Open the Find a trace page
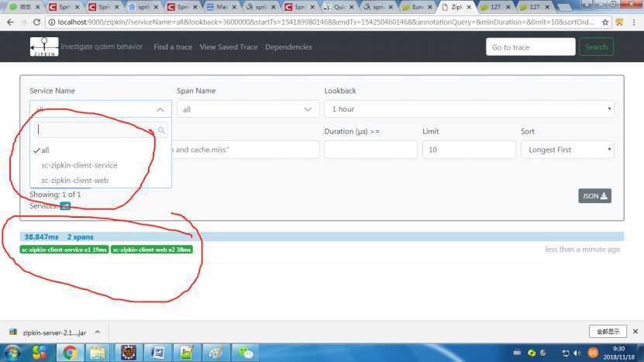Screen dimensions: 644x362 (173, 47)
